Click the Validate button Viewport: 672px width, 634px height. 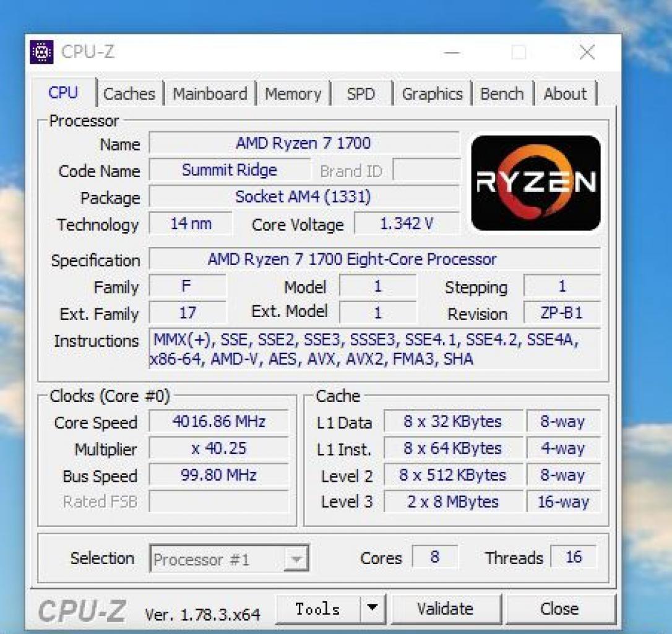pos(446,609)
